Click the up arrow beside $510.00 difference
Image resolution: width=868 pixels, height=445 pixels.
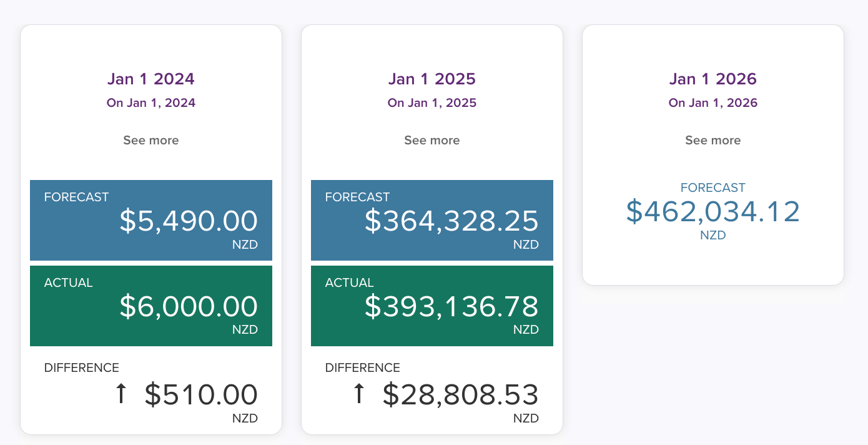coord(121,394)
